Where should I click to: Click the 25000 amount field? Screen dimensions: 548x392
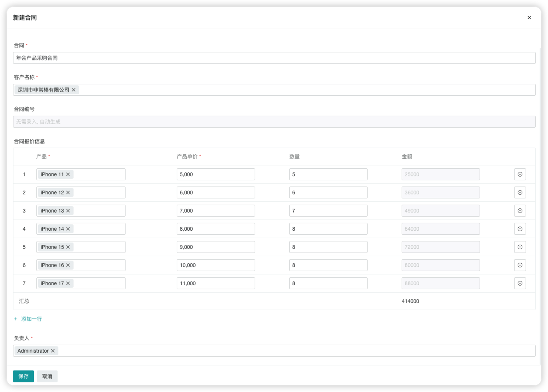pos(441,174)
